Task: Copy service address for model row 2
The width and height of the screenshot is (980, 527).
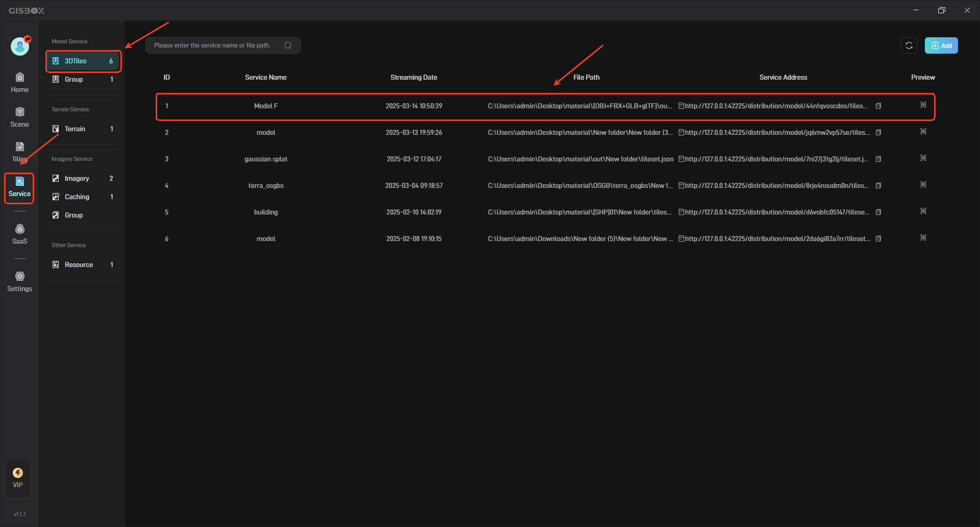Action: 878,133
